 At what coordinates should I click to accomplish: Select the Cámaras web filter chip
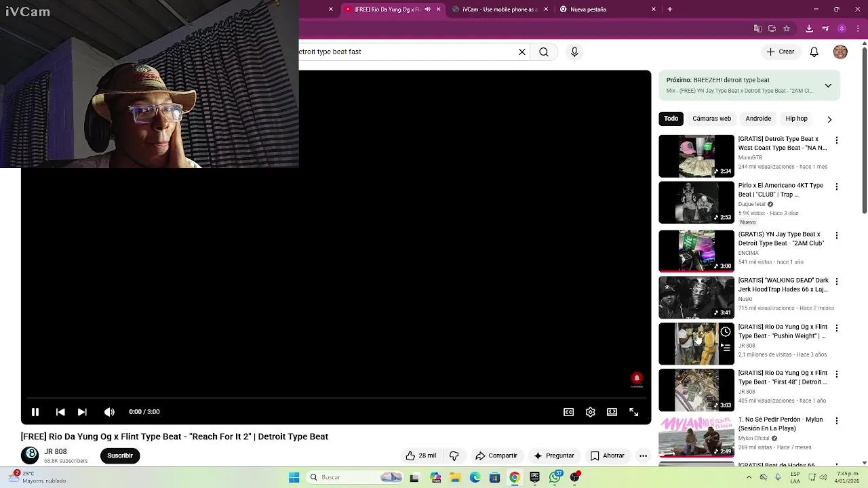point(711,119)
